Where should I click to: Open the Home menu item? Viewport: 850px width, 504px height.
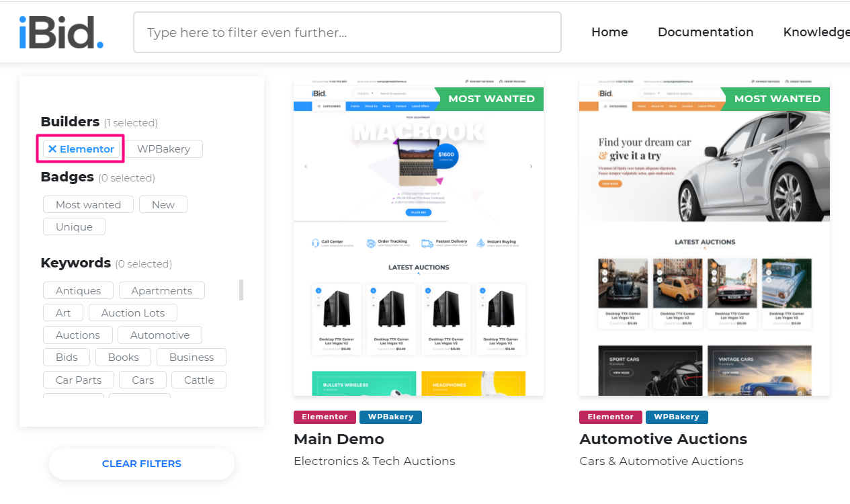coord(609,32)
